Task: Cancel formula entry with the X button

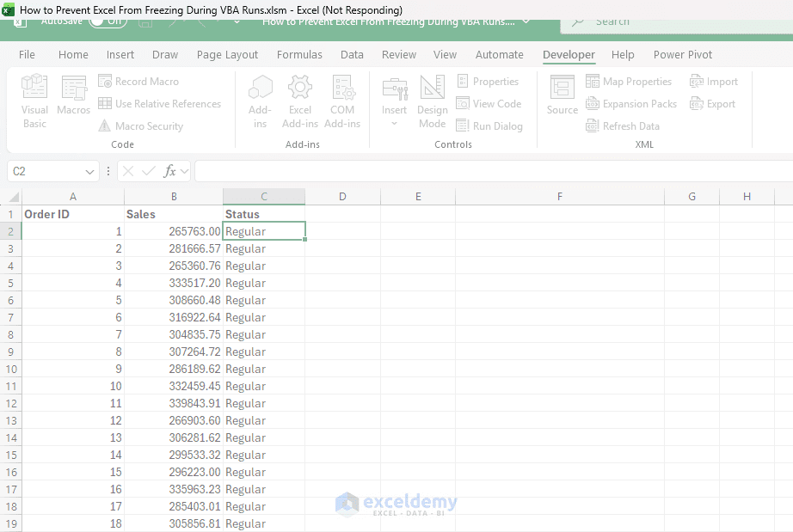Action: tap(128, 171)
